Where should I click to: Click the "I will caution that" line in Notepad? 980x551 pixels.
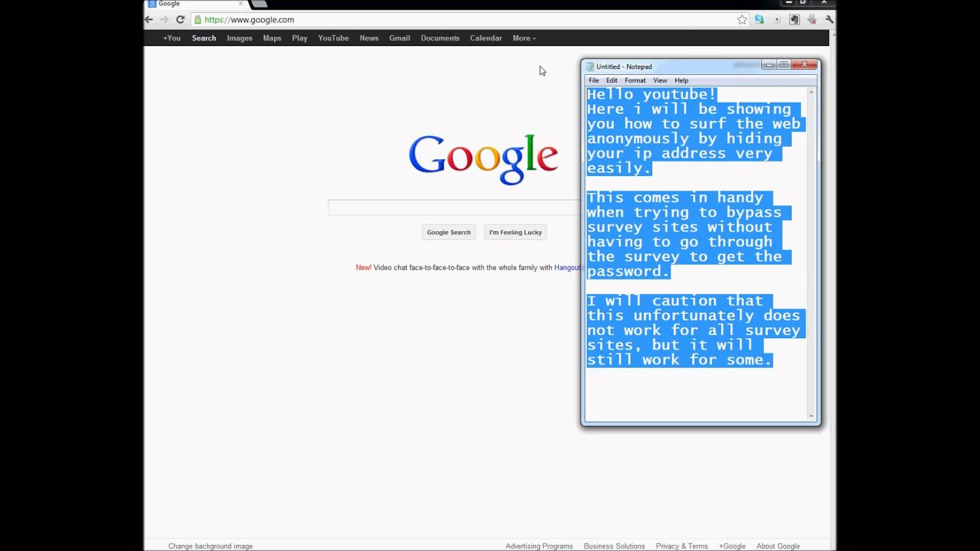[675, 301]
